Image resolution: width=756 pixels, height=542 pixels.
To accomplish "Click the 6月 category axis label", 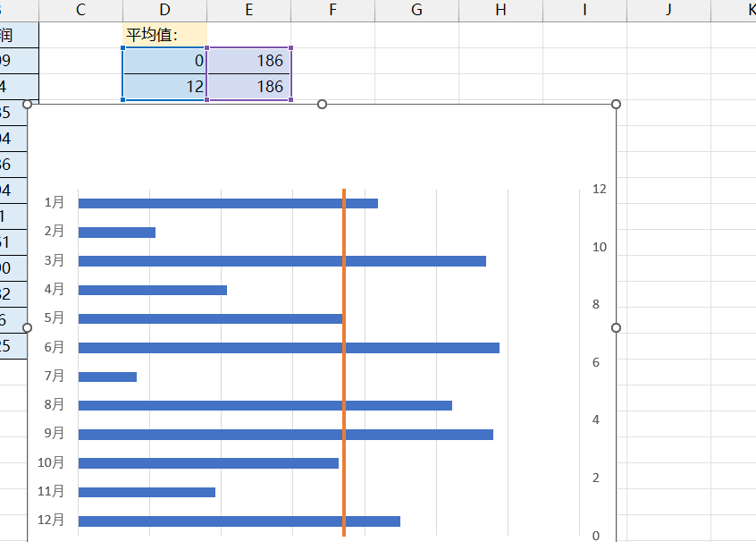I will click(x=54, y=347).
